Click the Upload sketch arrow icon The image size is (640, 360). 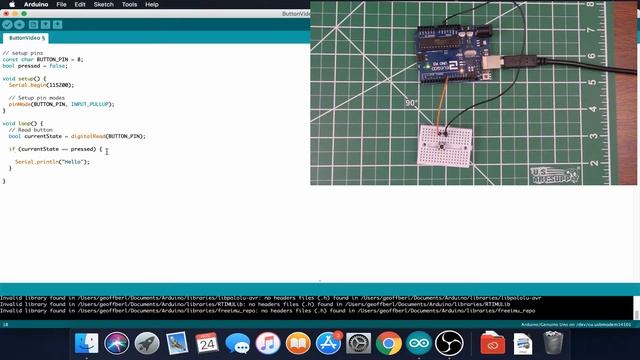click(20, 25)
